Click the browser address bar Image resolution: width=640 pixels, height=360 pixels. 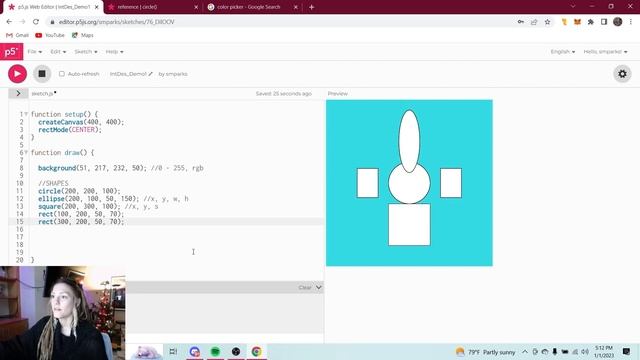(x=282, y=22)
